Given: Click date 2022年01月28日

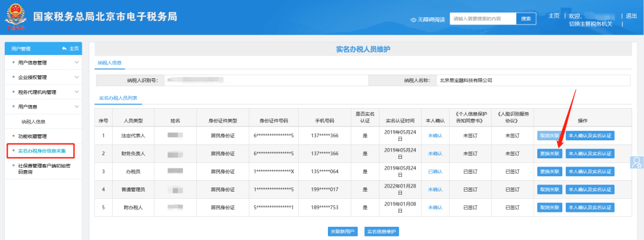Looking at the screenshot, I should 400,189.
